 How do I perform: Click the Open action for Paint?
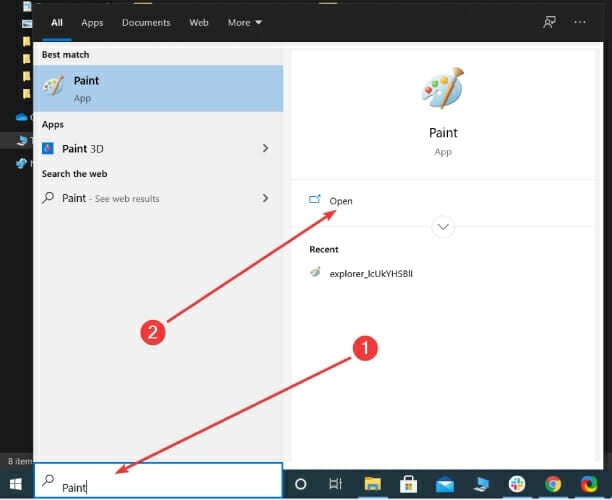341,201
